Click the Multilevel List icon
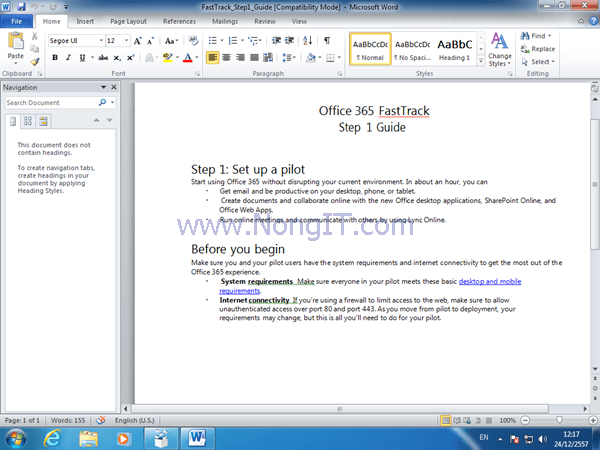The width and height of the screenshot is (600, 450). [253, 41]
